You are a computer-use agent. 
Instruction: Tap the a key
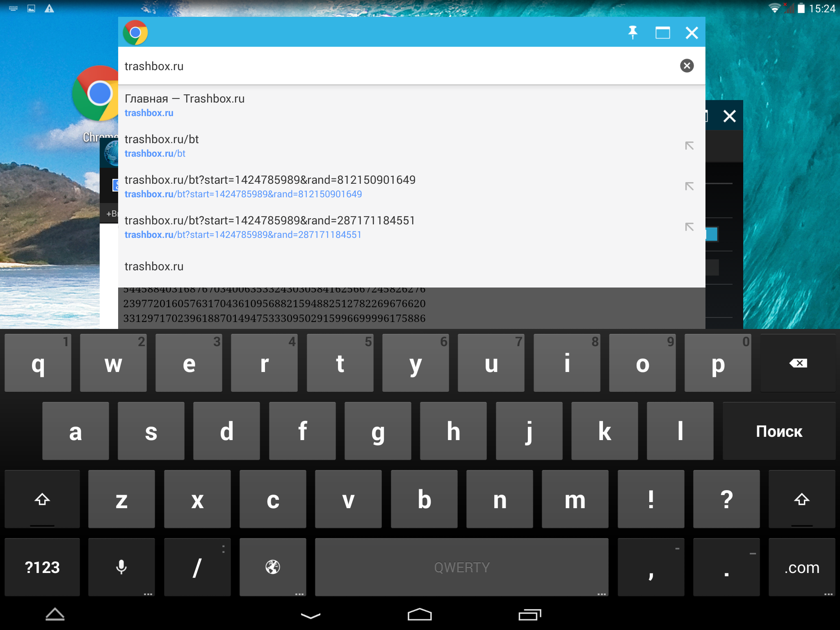75,431
